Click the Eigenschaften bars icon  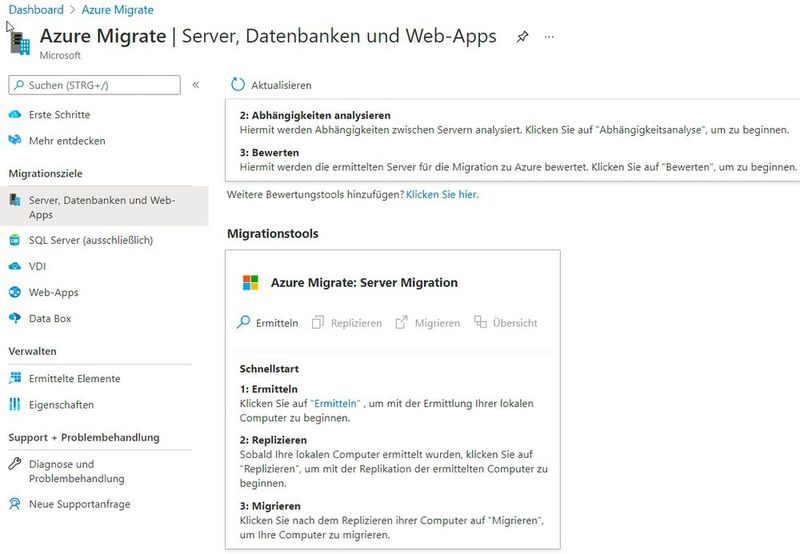coord(15,405)
